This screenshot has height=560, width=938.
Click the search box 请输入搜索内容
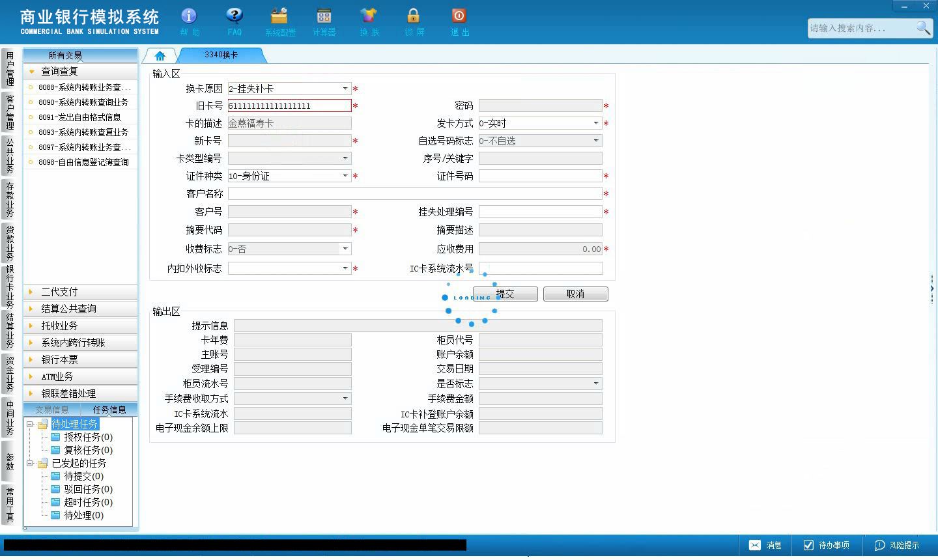point(861,28)
